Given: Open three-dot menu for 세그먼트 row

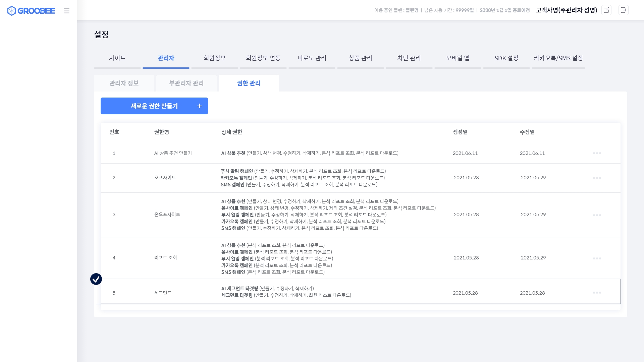Looking at the screenshot, I should [x=597, y=293].
